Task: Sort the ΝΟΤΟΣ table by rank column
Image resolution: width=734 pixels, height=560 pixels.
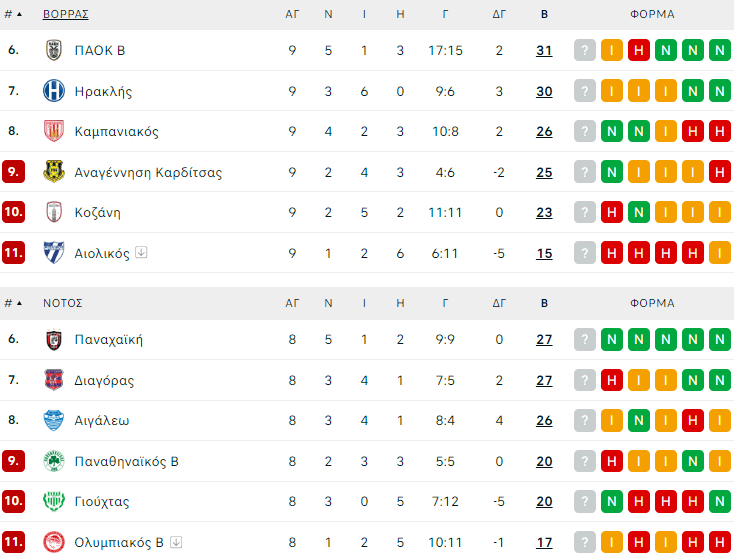Action: (x=13, y=303)
